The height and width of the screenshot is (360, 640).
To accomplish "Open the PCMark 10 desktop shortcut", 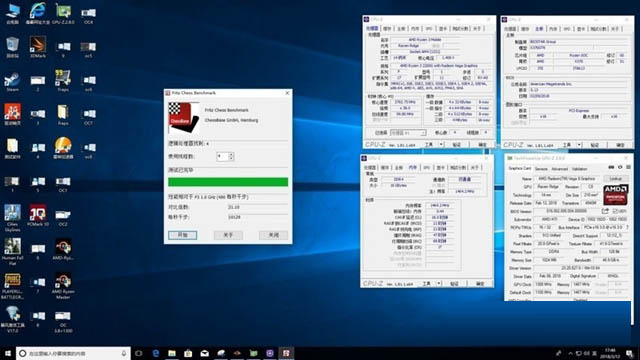I will 38,216.
